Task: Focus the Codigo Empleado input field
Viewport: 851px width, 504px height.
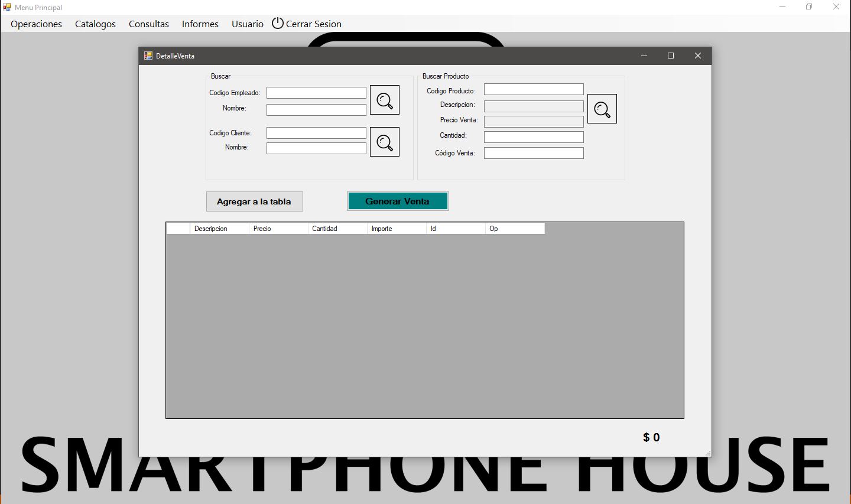Action: [x=316, y=93]
